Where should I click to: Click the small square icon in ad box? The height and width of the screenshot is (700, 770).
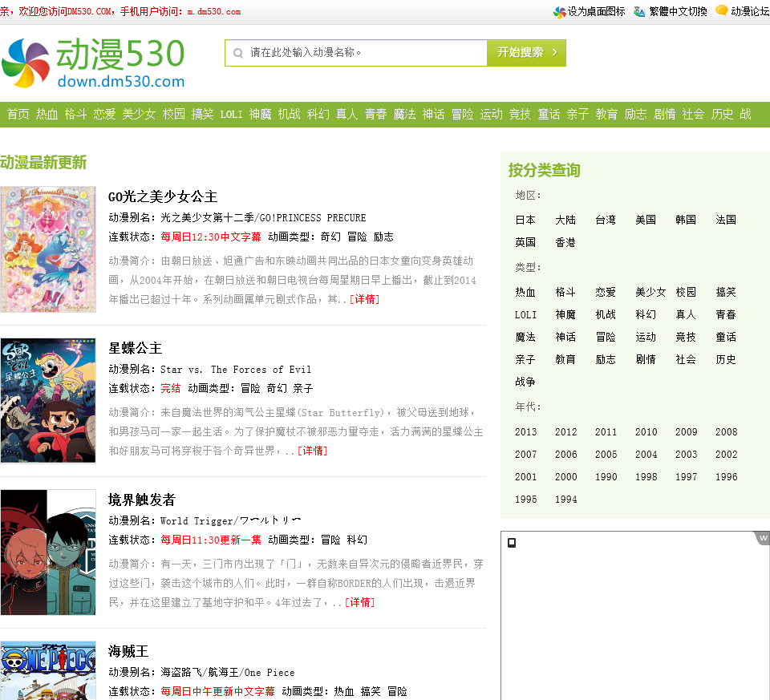pos(512,542)
